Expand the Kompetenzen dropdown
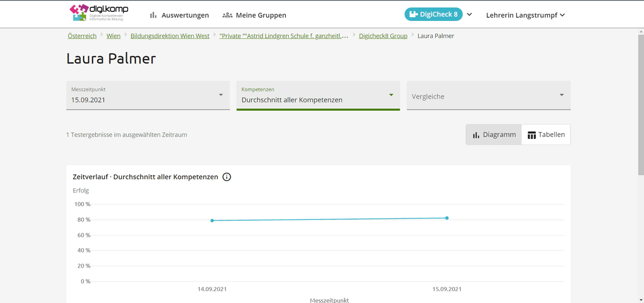Image resolution: width=644 pixels, height=303 pixels. [318, 95]
